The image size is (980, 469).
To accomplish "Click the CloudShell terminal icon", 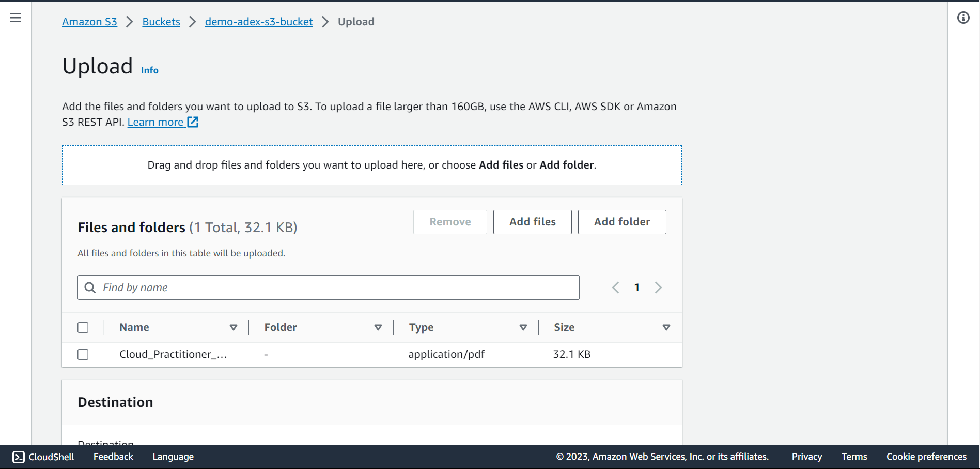I will tap(19, 457).
